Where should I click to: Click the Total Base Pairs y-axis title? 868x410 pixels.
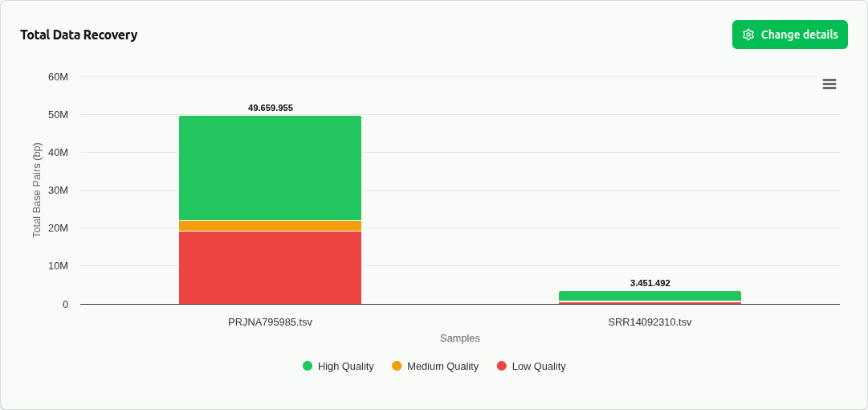coord(37,190)
